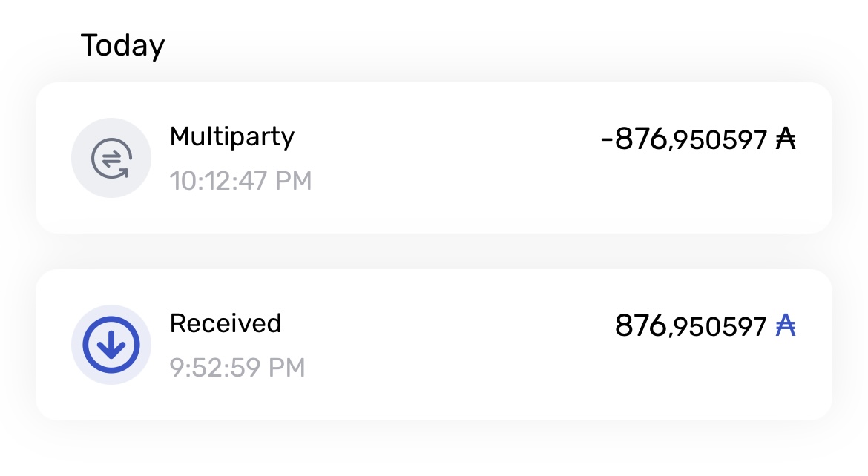This screenshot has width=868, height=476.
Task: Click the black ADA symbol on Multiparty amount
Action: point(785,139)
